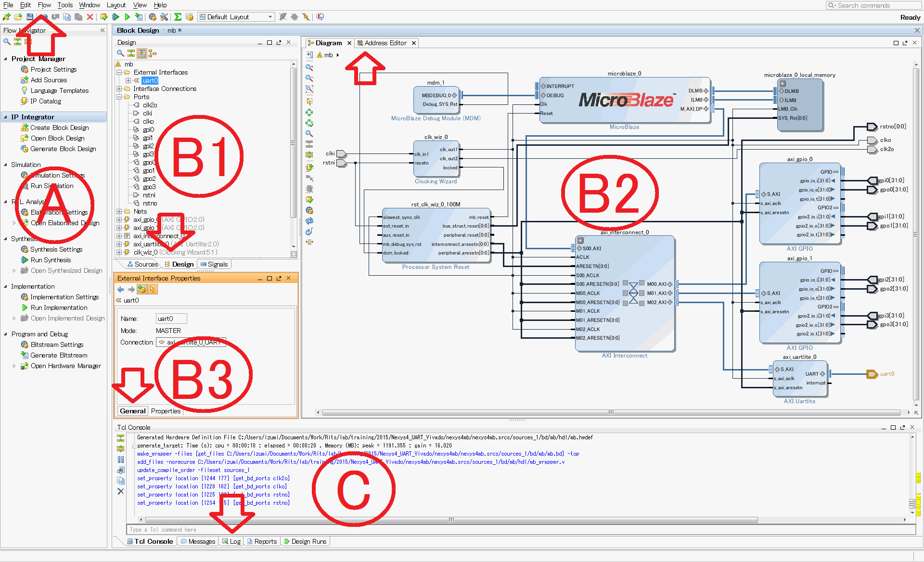Click Create Block Design link
924x562 pixels.
(60, 128)
